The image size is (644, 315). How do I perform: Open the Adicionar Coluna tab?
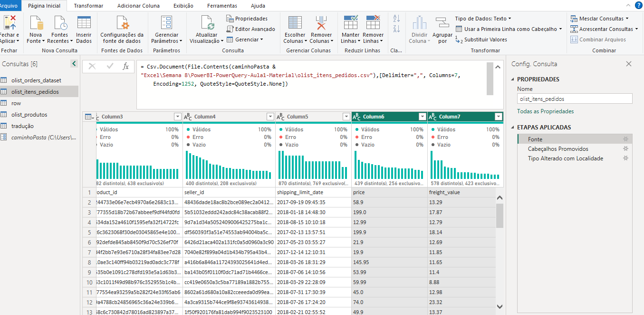click(x=138, y=6)
